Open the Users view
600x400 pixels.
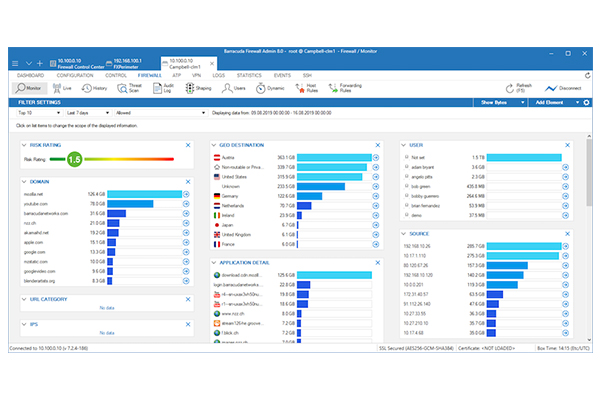coord(234,88)
